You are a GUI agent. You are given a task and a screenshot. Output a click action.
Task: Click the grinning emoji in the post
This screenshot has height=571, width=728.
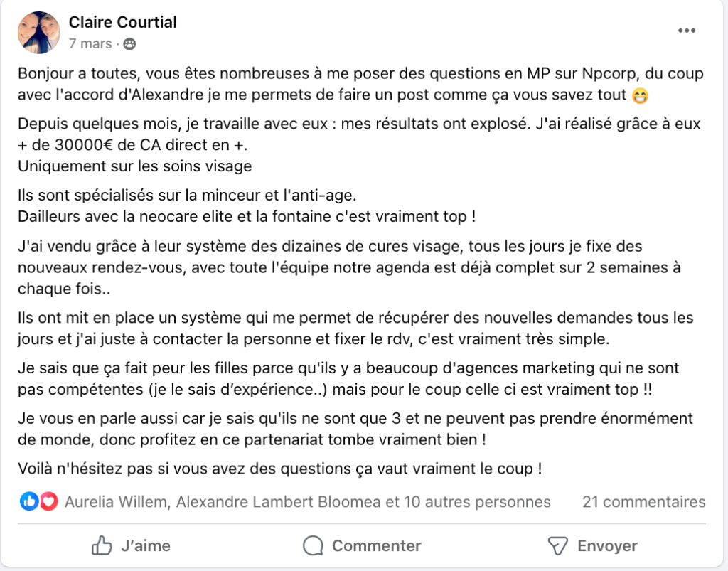coord(640,95)
